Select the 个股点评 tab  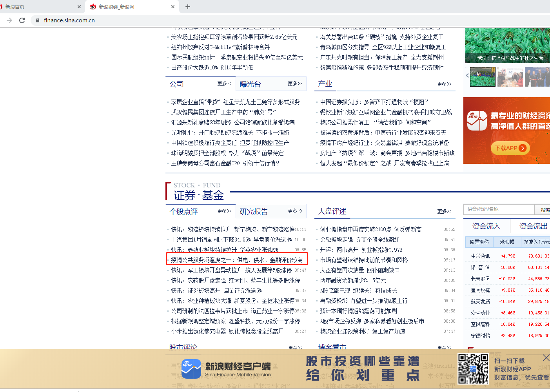click(x=183, y=212)
